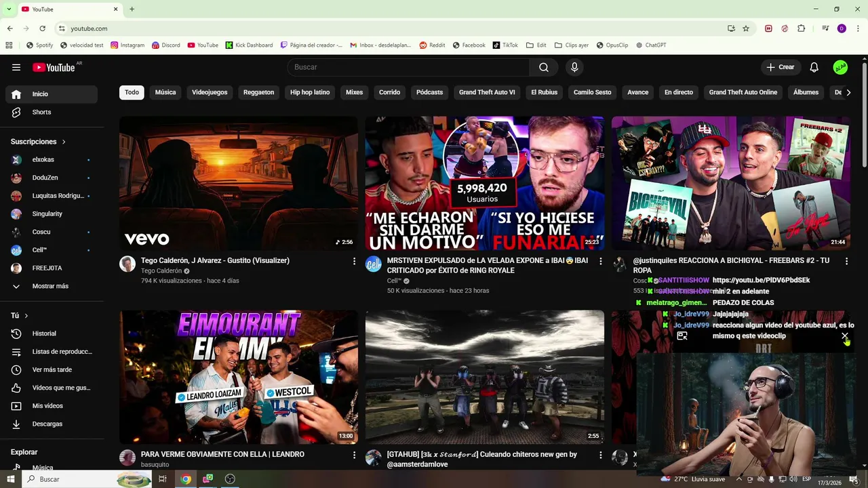
Task: Open the EIMOURANT Leandro Loaizam thumbnail
Action: [239, 377]
